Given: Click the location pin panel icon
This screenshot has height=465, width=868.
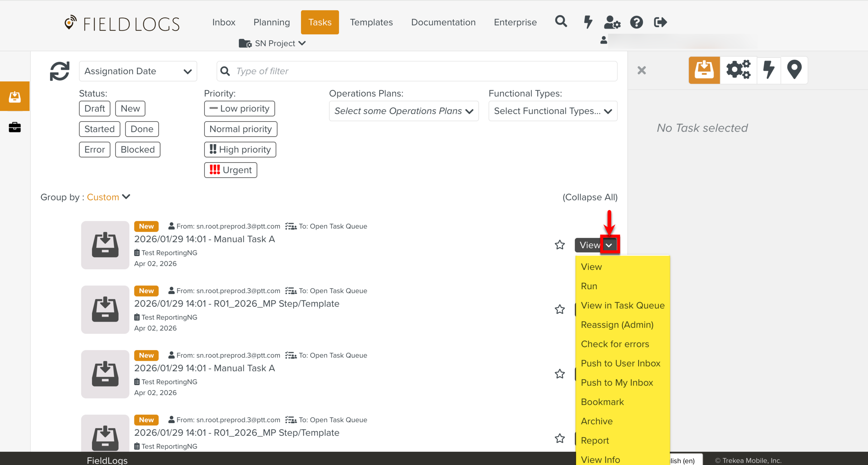Looking at the screenshot, I should pos(794,70).
